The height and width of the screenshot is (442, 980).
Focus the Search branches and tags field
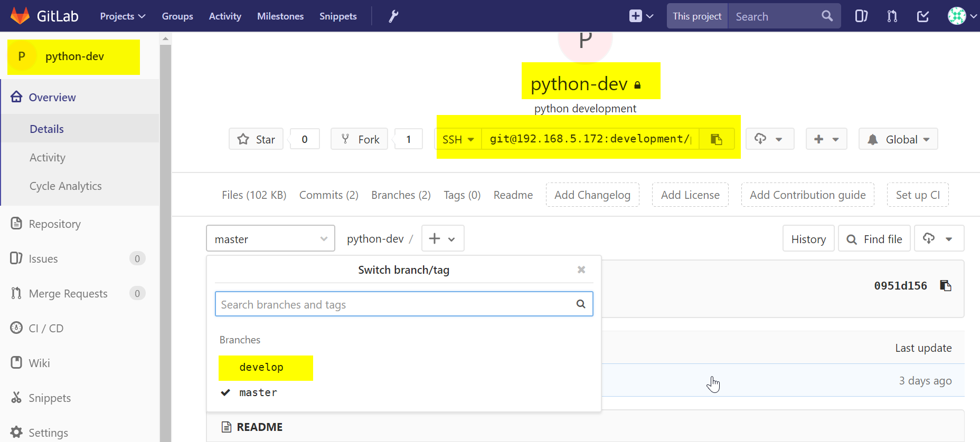pos(404,304)
